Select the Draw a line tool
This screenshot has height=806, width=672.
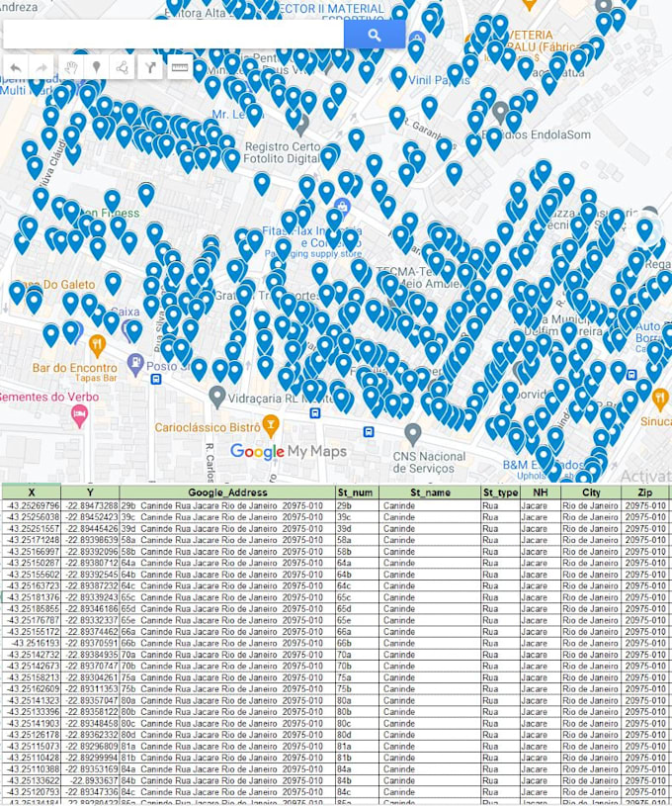tap(122, 67)
